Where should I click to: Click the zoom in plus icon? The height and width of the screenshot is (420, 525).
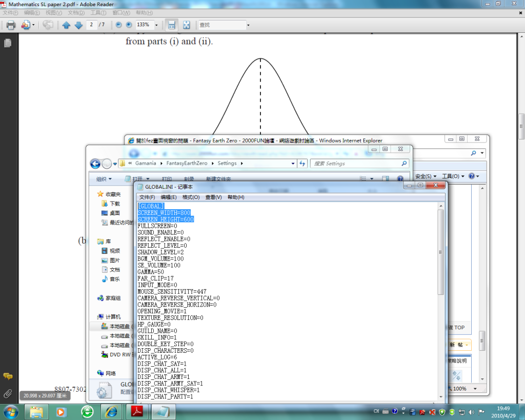point(129,25)
